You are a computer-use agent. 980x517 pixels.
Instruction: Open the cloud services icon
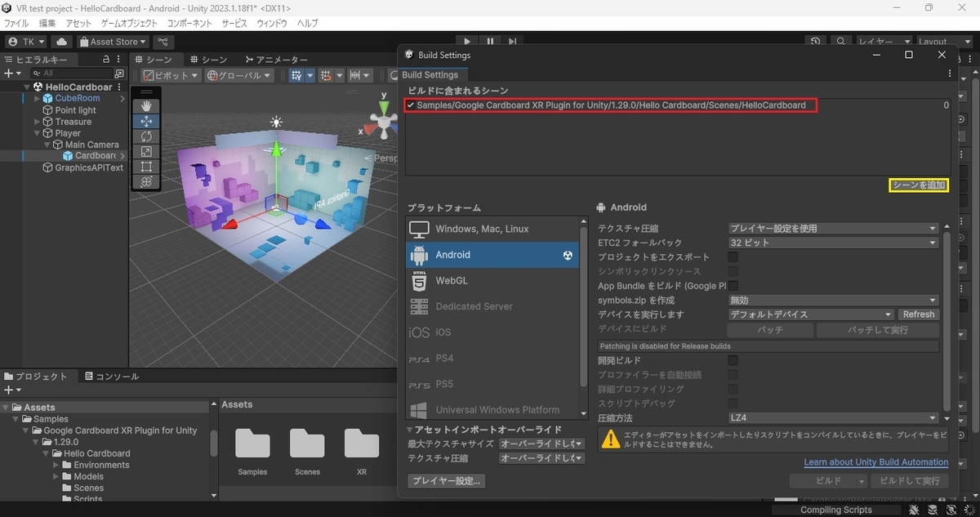62,42
